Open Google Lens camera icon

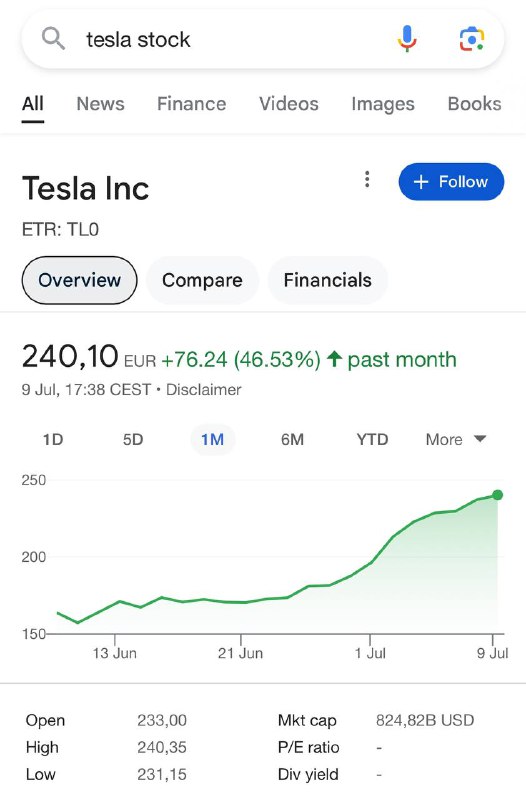tap(471, 39)
